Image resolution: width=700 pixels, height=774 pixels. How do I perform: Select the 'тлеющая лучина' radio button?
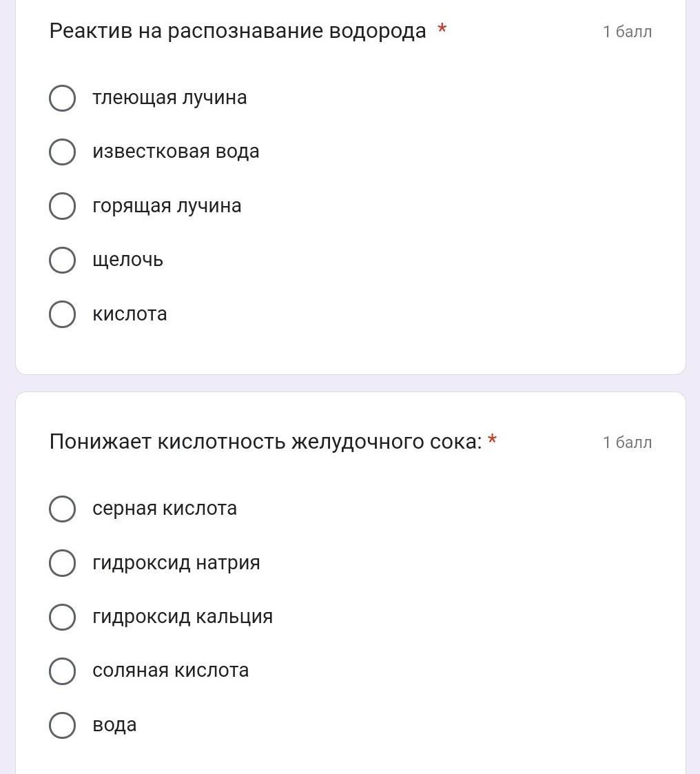tap(62, 98)
